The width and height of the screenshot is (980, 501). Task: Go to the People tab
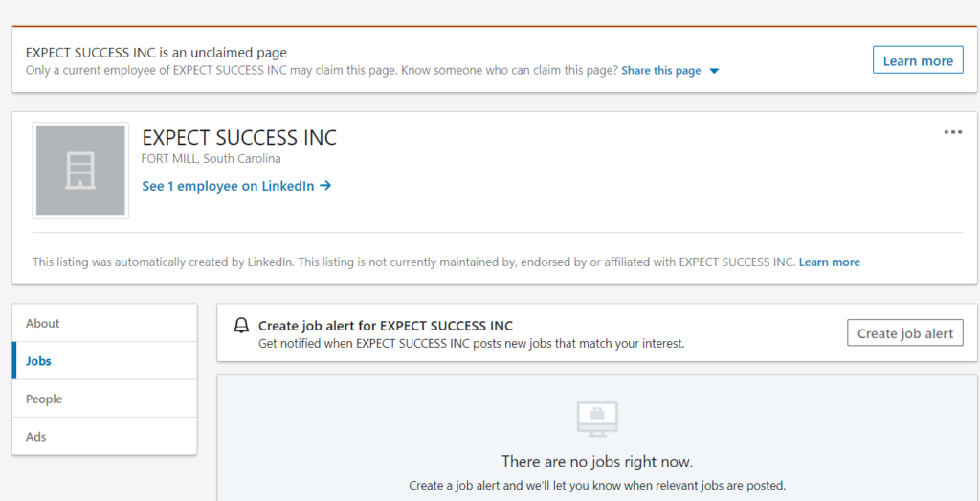tap(44, 399)
